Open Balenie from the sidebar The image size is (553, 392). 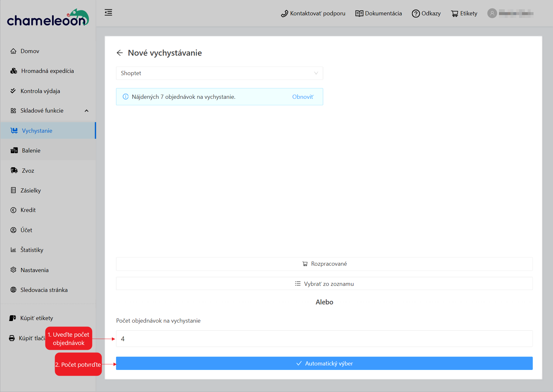(x=31, y=151)
